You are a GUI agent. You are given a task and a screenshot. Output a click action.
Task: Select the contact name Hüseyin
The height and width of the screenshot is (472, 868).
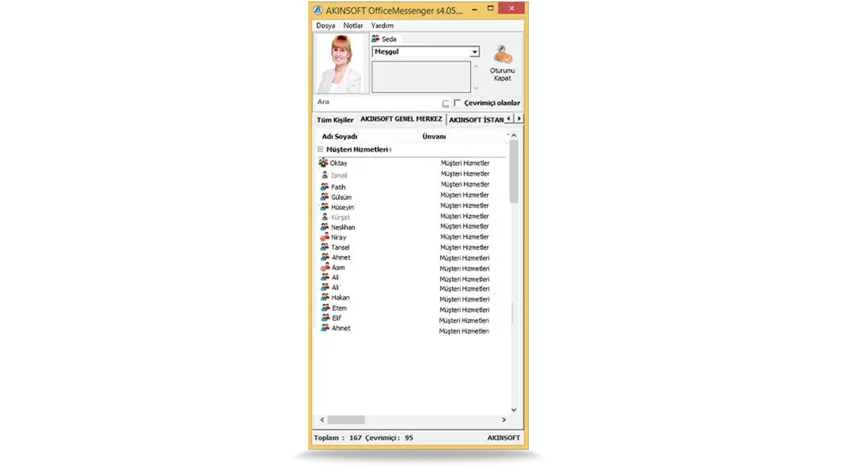click(x=343, y=207)
